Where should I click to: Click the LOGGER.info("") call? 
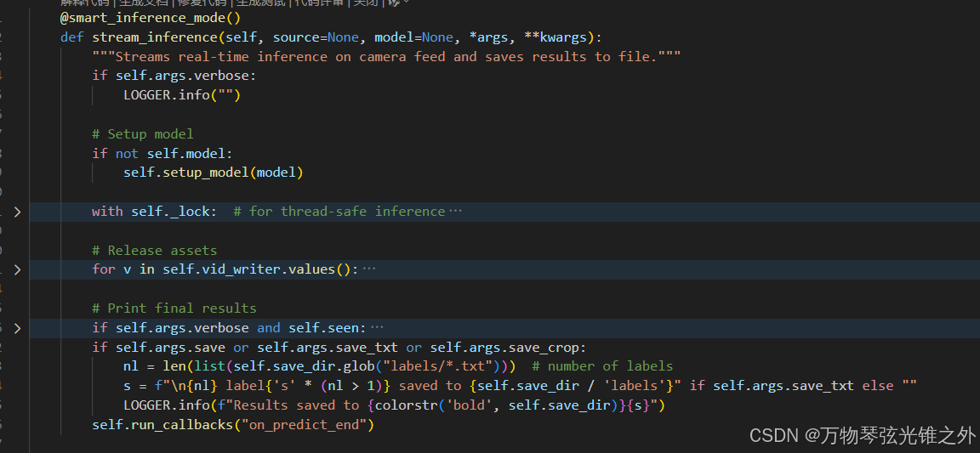coord(182,95)
